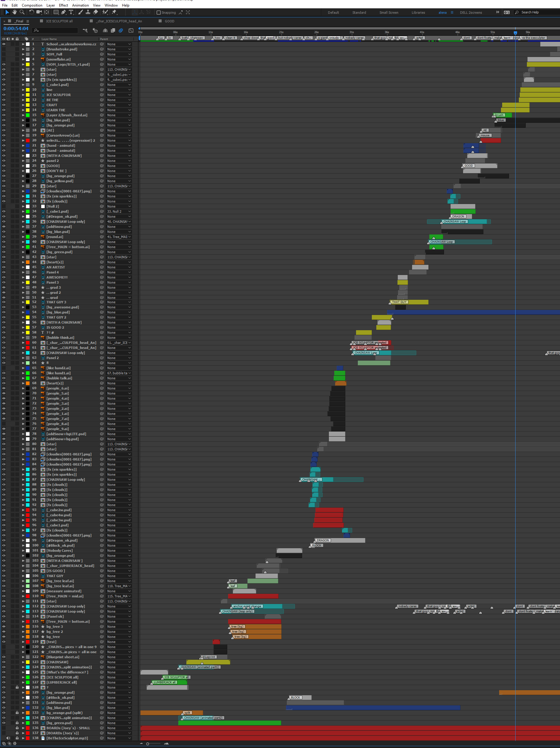
Task: Toggle visibility of SOM_Logo layer 5
Action: (4, 65)
